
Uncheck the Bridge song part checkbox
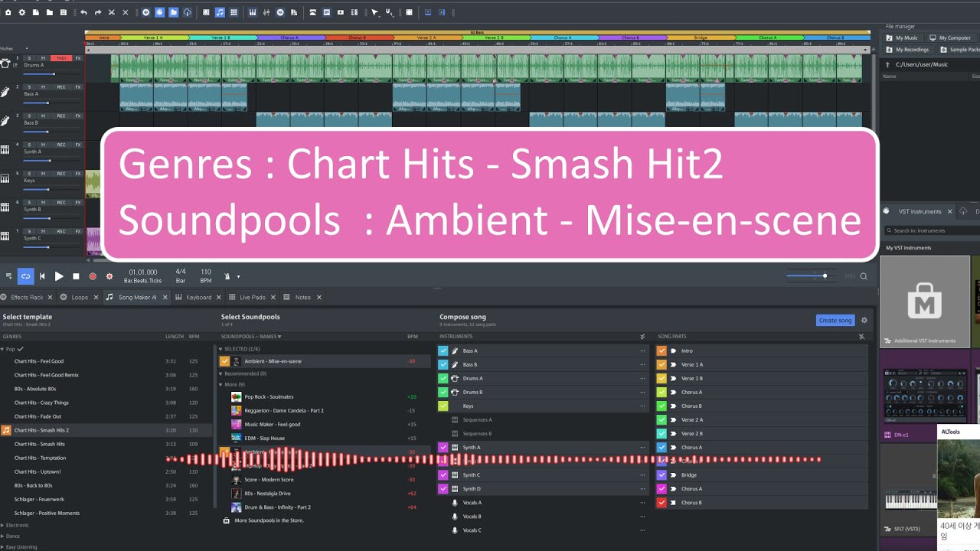(x=662, y=474)
